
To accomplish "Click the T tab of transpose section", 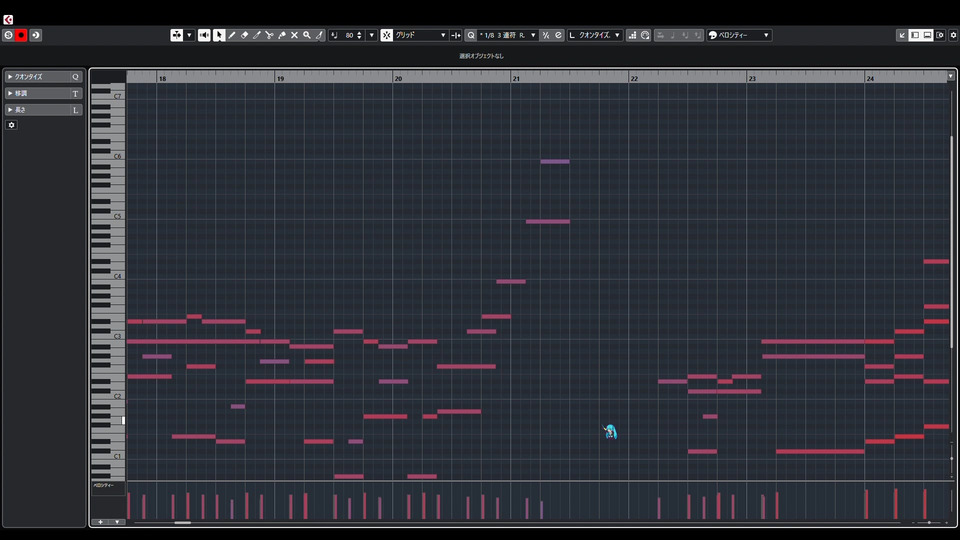I will coord(75,93).
